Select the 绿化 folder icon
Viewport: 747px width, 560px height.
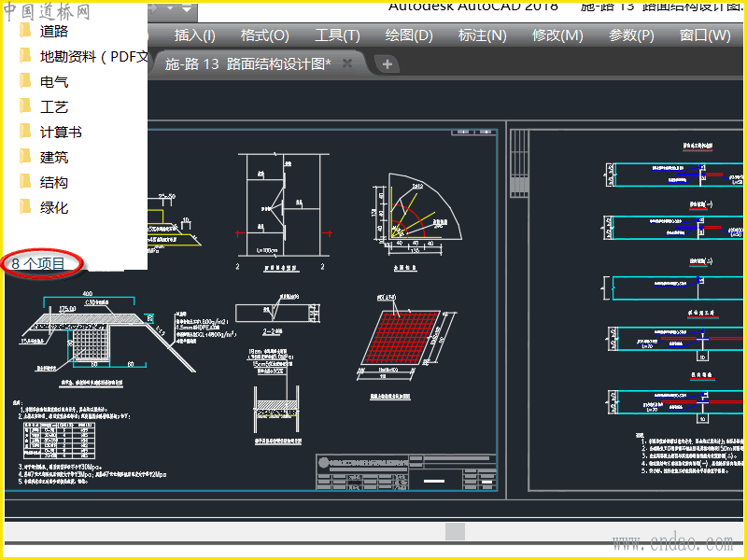[25, 207]
